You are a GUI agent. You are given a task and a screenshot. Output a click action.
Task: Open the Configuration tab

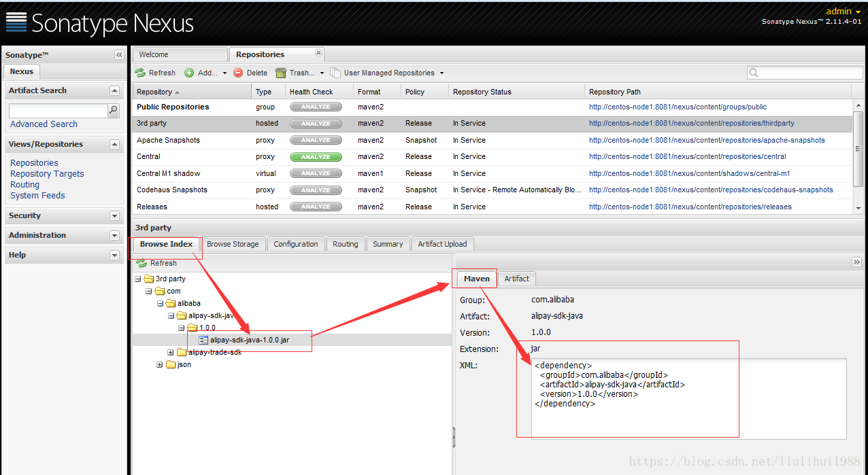click(x=296, y=244)
